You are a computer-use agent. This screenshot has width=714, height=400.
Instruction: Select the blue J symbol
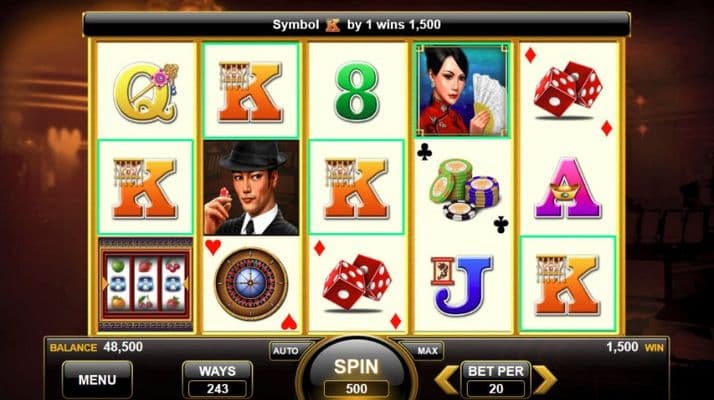[x=461, y=285]
